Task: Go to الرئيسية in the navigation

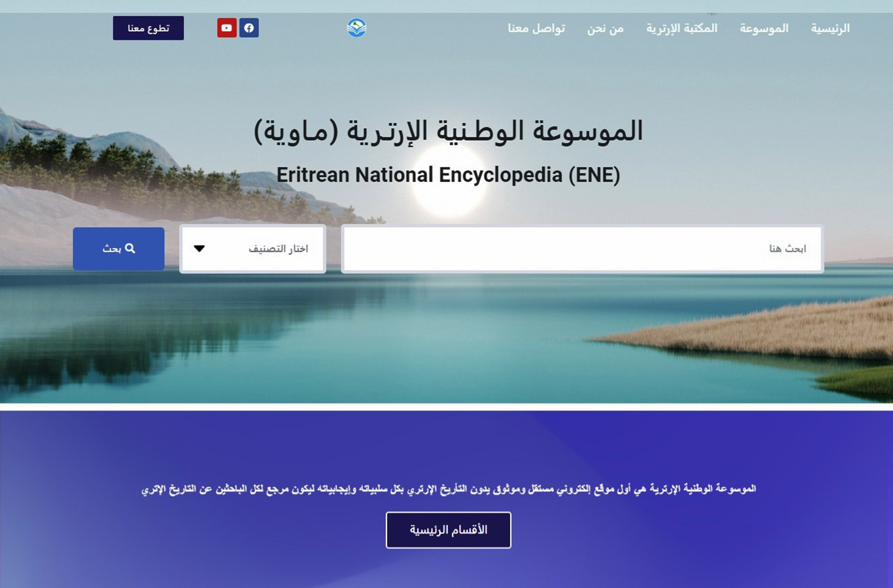Action: pyautogui.click(x=830, y=28)
